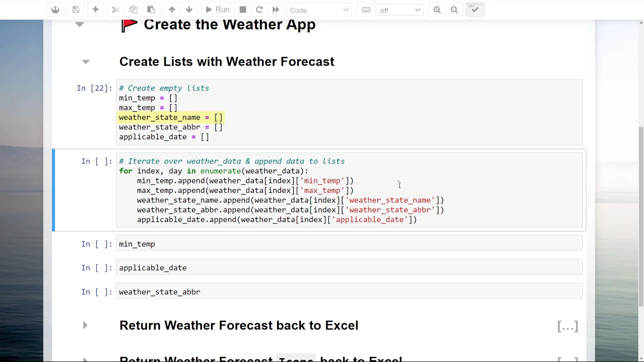Save the notebook using the save icon
The height and width of the screenshot is (362, 644).
tap(76, 10)
